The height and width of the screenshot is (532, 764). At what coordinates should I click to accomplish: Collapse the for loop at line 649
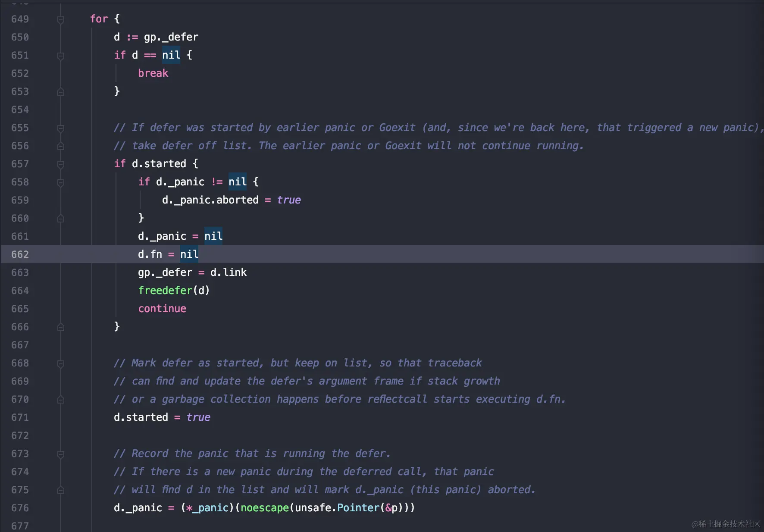(x=61, y=20)
